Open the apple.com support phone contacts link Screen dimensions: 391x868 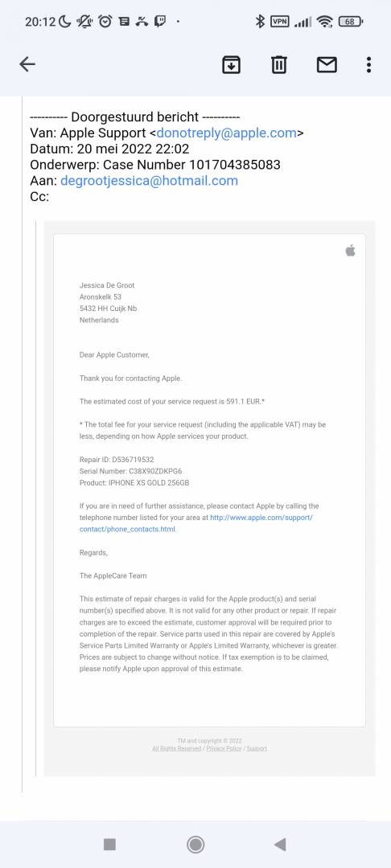pyautogui.click(x=196, y=523)
